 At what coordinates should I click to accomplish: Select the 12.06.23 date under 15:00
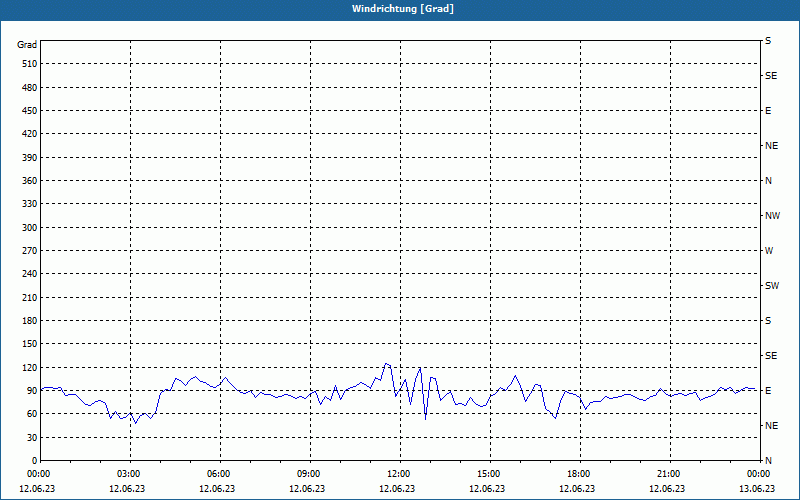pos(487,489)
